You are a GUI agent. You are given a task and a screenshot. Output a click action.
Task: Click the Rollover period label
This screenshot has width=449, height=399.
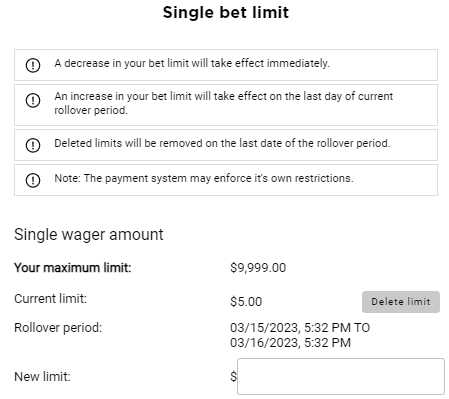(58, 328)
